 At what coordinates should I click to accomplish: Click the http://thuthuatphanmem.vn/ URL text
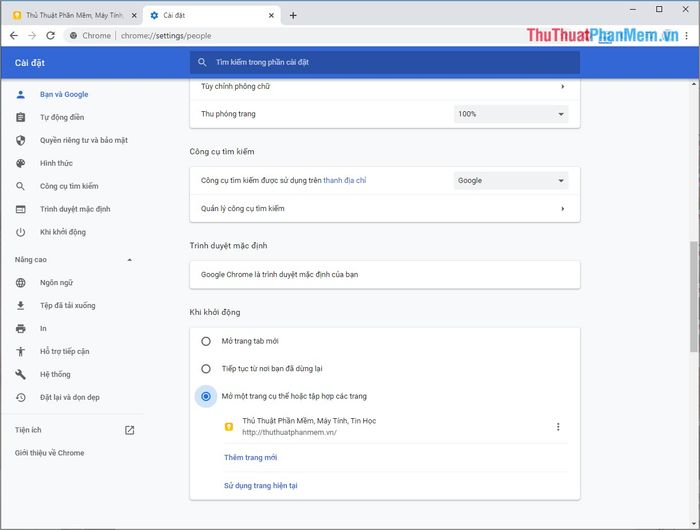coord(290,432)
